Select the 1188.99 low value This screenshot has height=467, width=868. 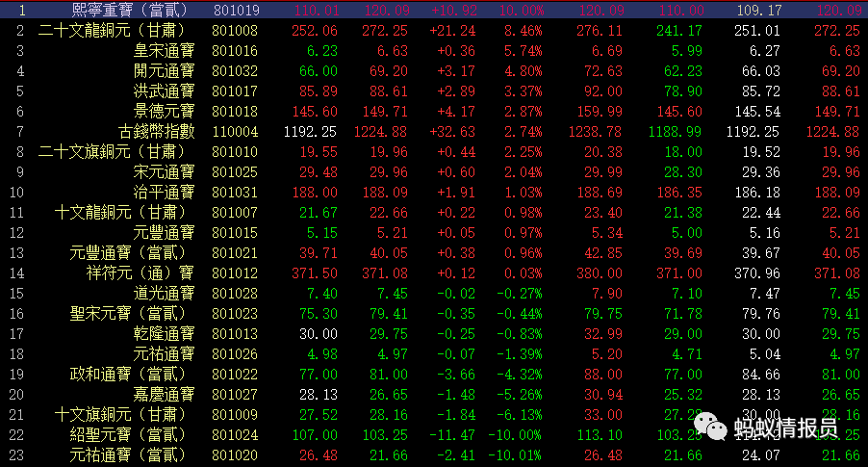[675, 132]
